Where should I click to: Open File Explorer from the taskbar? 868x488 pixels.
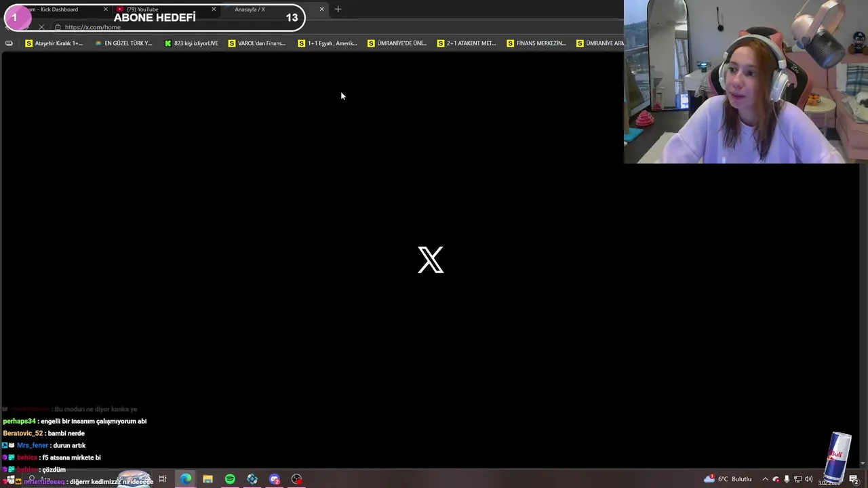tap(208, 479)
